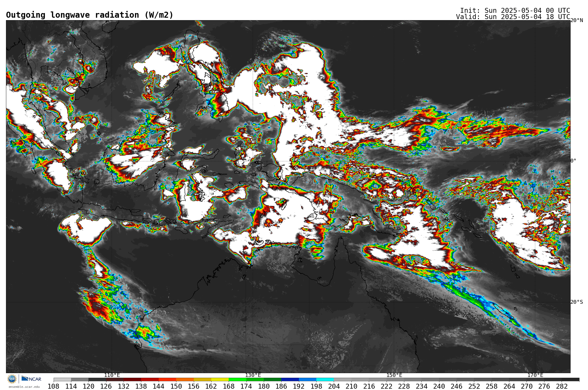The image size is (588, 390).
Task: Click the 20°S latitude label
Action: tap(577, 302)
